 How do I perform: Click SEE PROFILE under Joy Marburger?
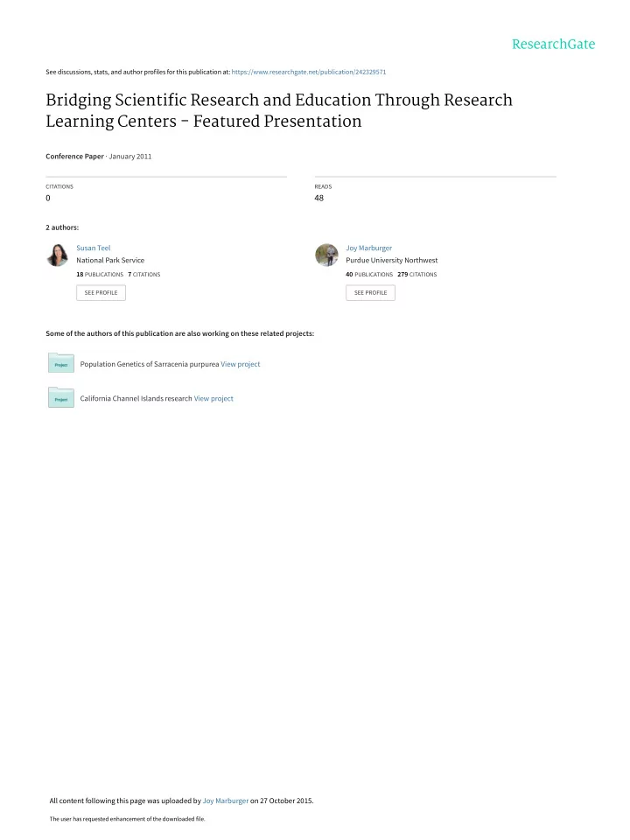370,292
